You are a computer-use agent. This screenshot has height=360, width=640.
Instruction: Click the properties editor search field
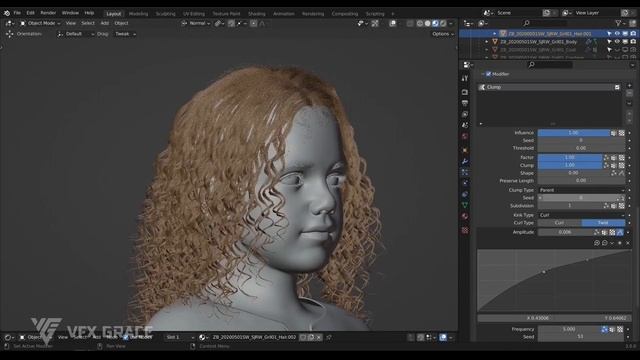550,64
